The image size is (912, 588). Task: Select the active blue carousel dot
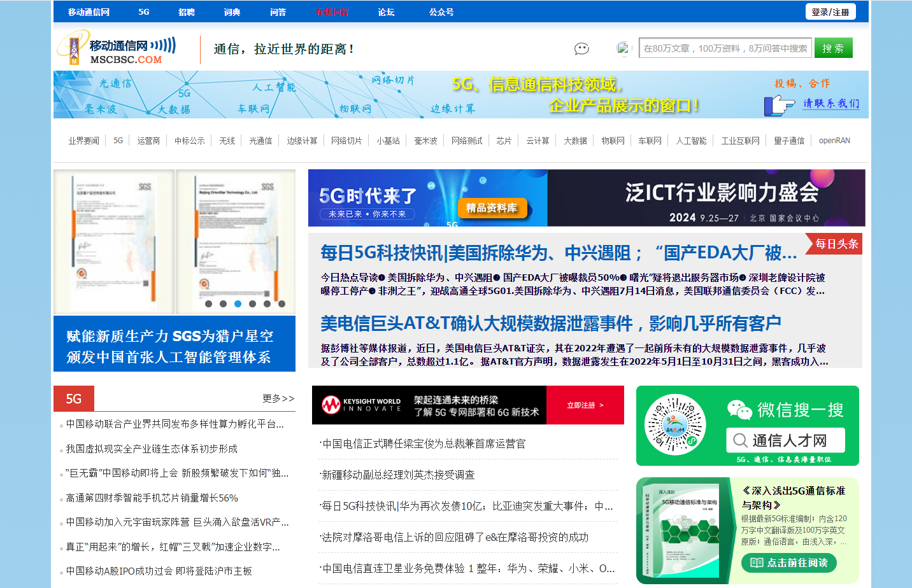coord(238,304)
